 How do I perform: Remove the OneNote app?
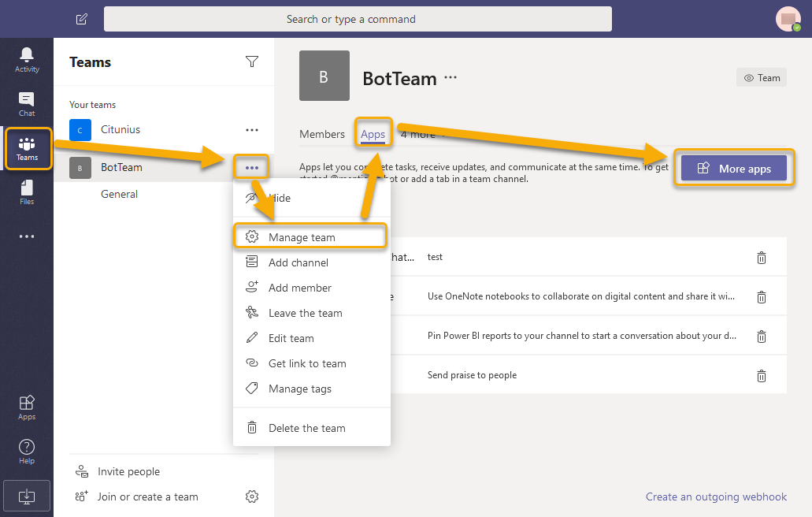[x=762, y=297]
